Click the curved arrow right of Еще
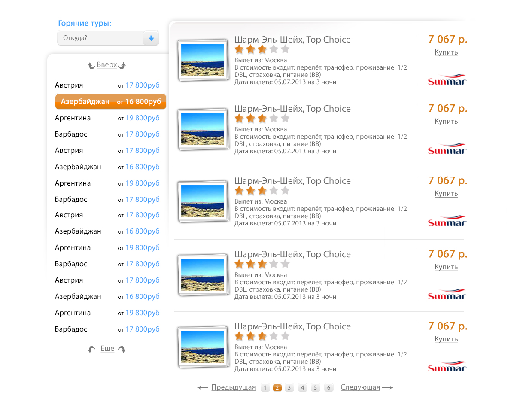This screenshot has width=508, height=420. point(122,349)
